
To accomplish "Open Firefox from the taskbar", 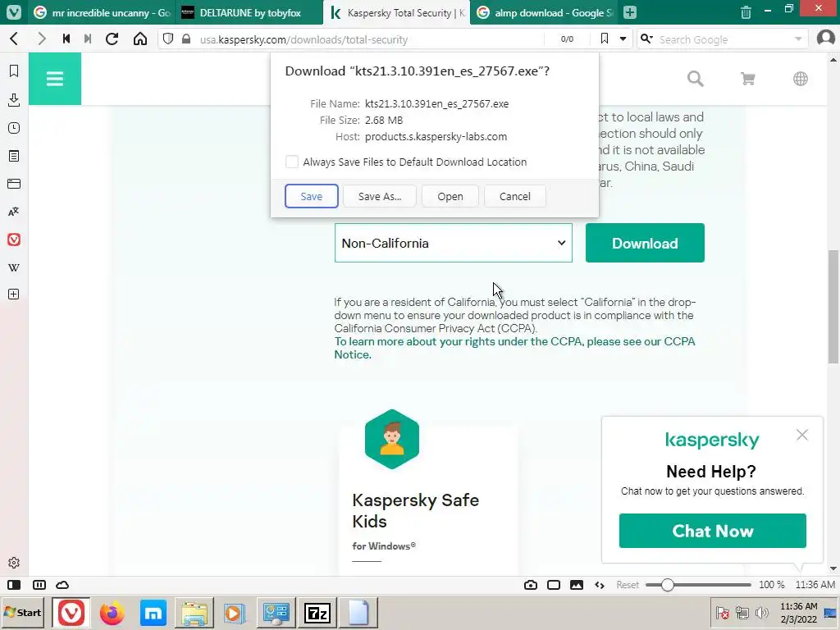I will [x=112, y=612].
